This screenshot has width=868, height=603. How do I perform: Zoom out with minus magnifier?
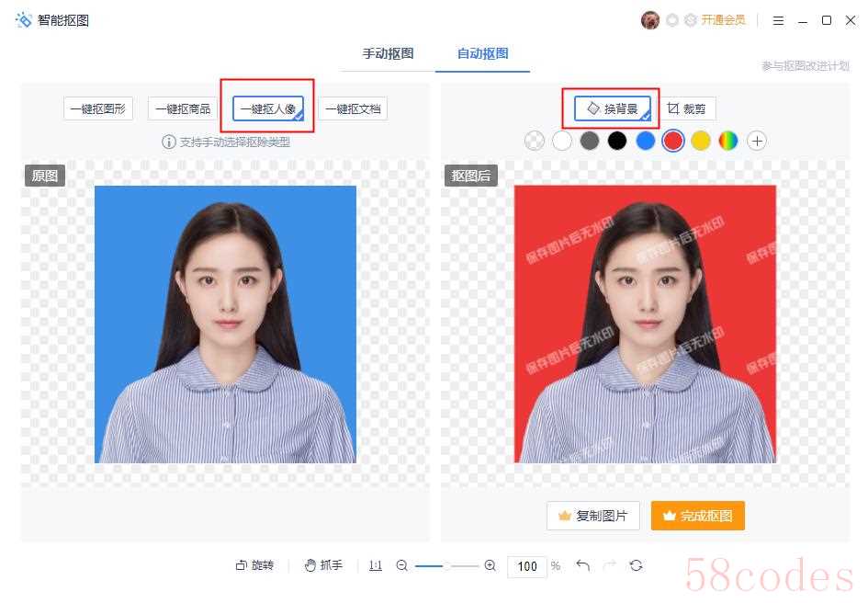coord(402,565)
